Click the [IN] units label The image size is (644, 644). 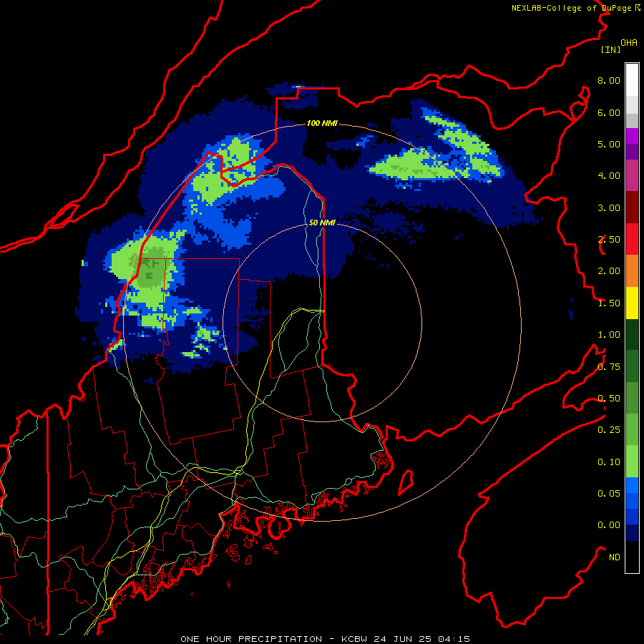[x=610, y=49]
